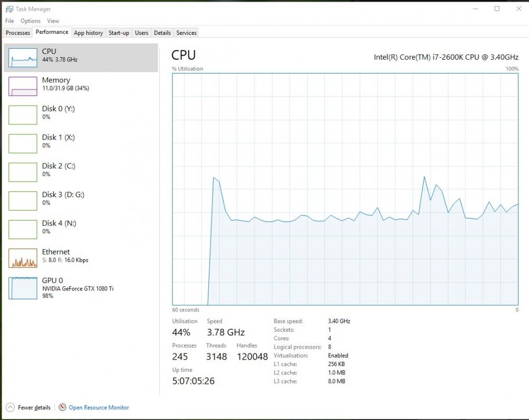Screen dimensions: 529x420
Task: Click the Resource Monitor icon
Action: pos(62,407)
